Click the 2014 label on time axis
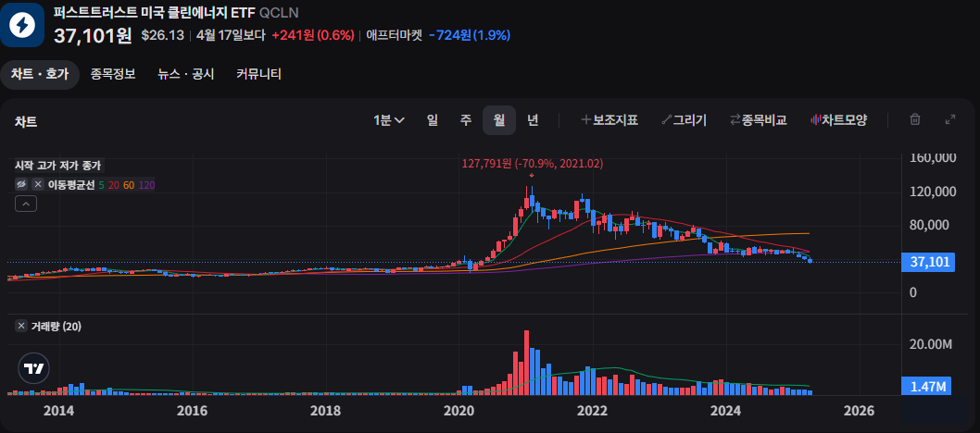980x433 pixels. 58,411
